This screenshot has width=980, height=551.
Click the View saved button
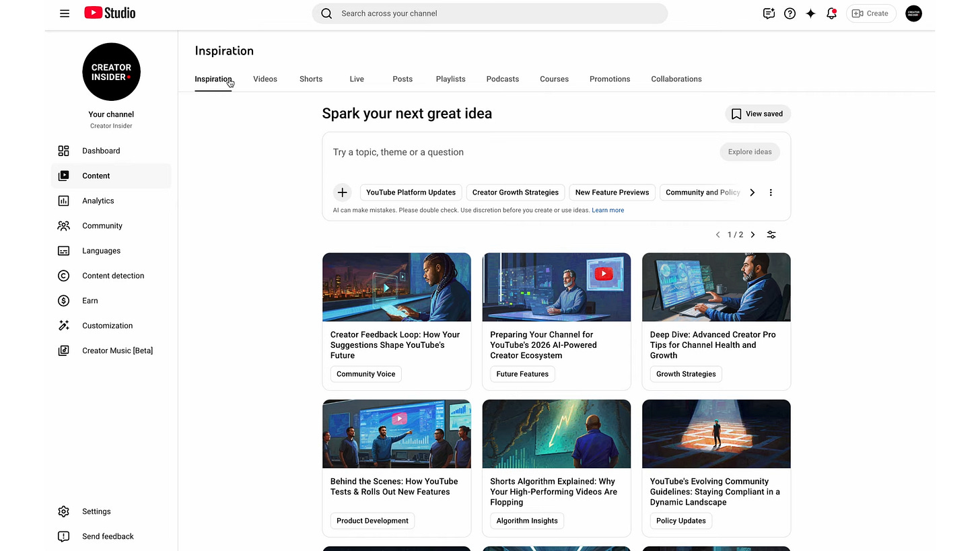[757, 114]
